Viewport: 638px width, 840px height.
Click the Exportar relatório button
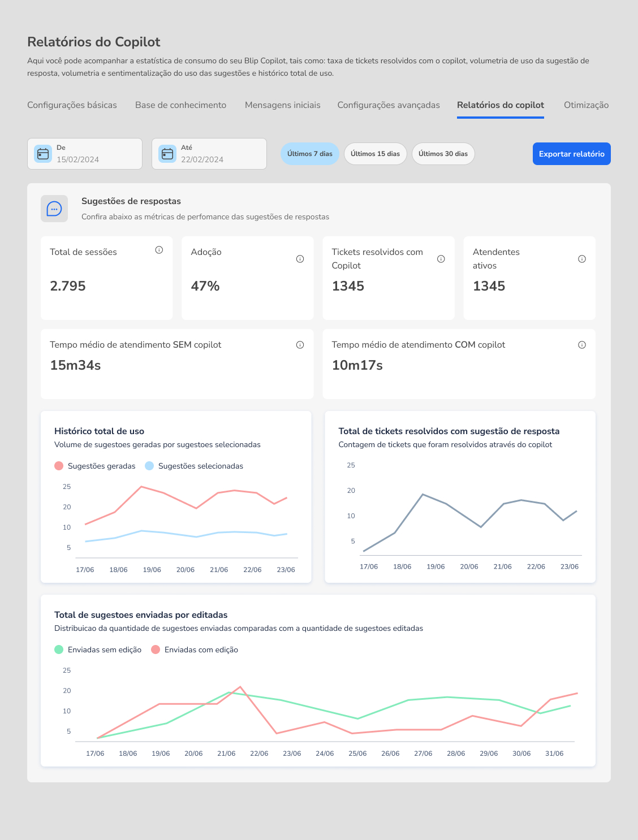[x=572, y=154]
